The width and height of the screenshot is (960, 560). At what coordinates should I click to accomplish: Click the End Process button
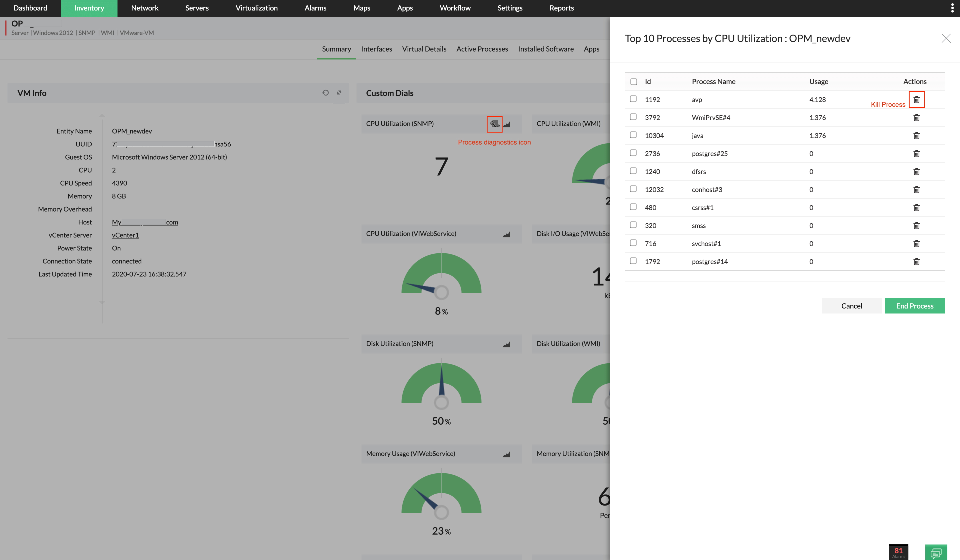[x=914, y=306]
